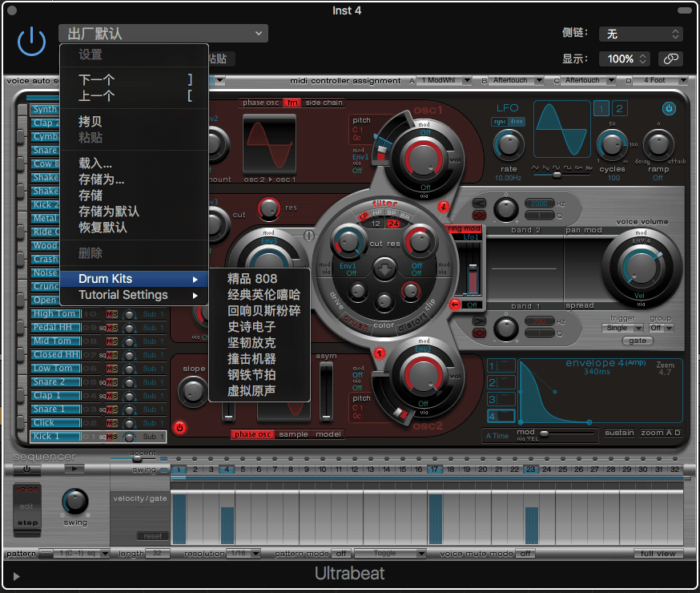Click the gate button
Image resolution: width=700 pixels, height=593 pixels.
coord(638,341)
